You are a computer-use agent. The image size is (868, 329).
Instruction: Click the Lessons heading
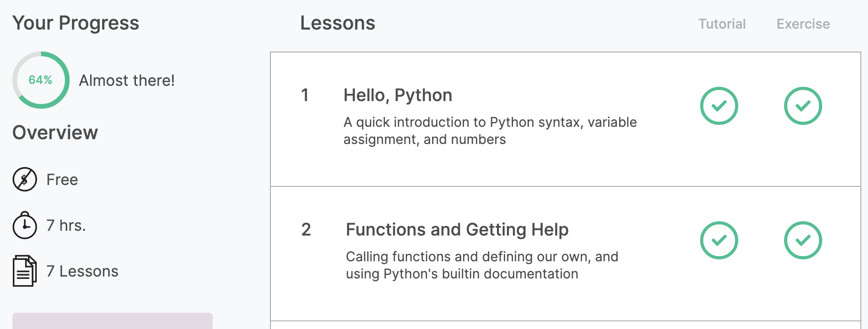pyautogui.click(x=338, y=23)
